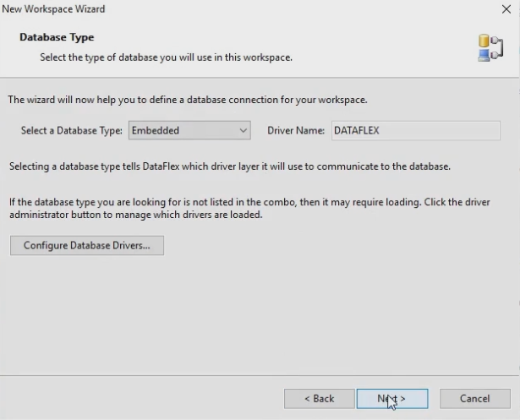Click the header subtitle about selecting database type
Viewport: 520px width, 420px height.
point(166,57)
